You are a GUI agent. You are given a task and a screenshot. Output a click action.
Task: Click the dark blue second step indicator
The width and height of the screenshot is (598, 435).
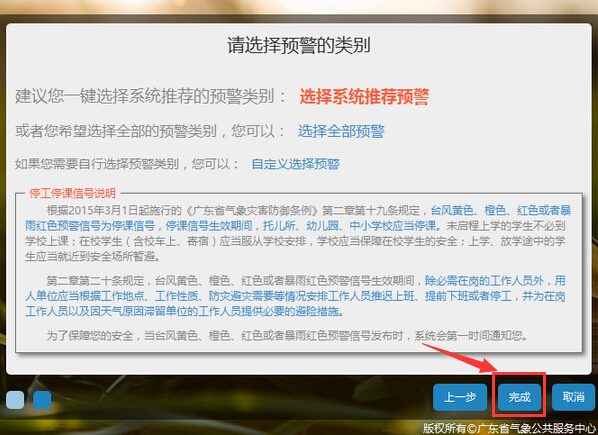point(42,400)
